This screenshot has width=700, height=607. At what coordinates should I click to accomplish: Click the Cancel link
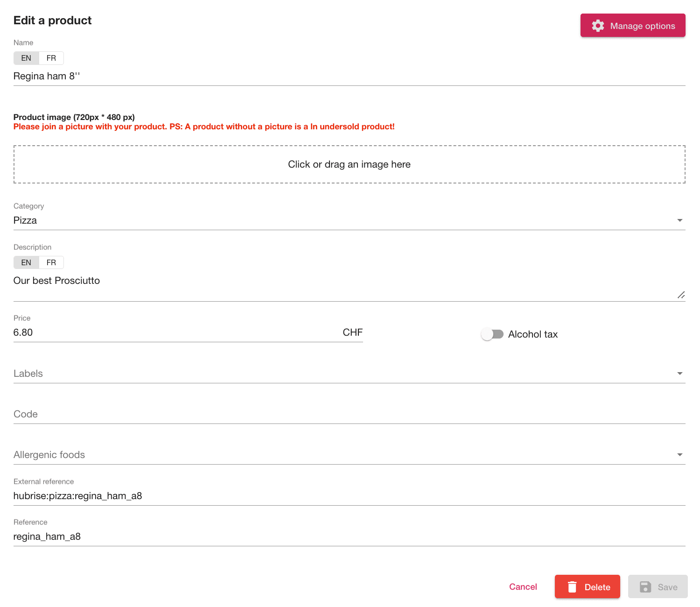coord(523,587)
